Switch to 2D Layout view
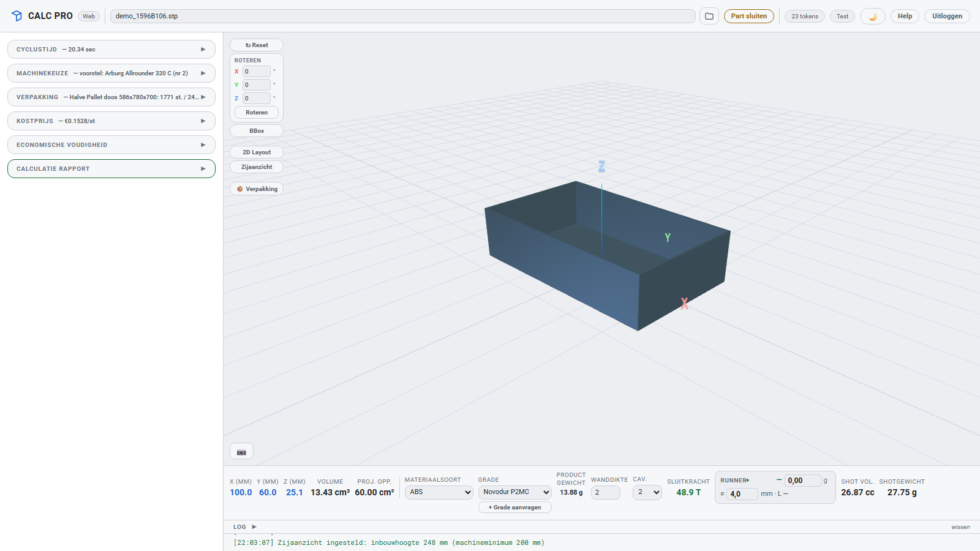This screenshot has width=980, height=551. (257, 152)
